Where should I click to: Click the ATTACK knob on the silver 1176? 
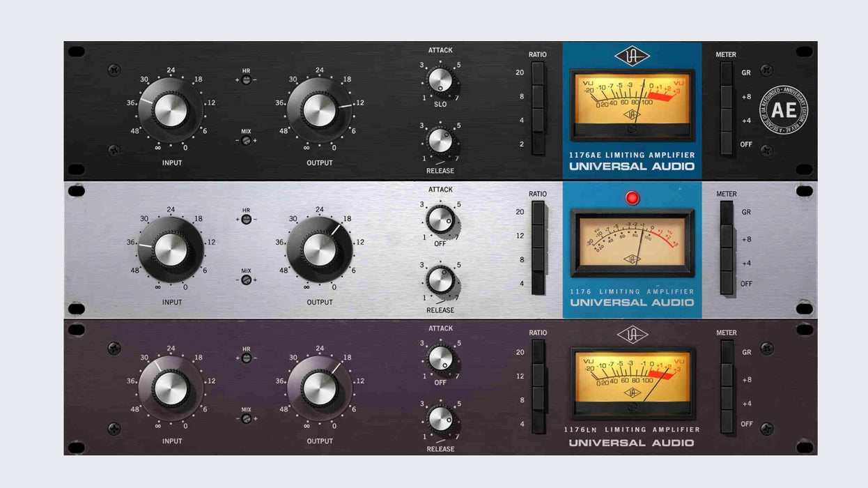tap(440, 220)
